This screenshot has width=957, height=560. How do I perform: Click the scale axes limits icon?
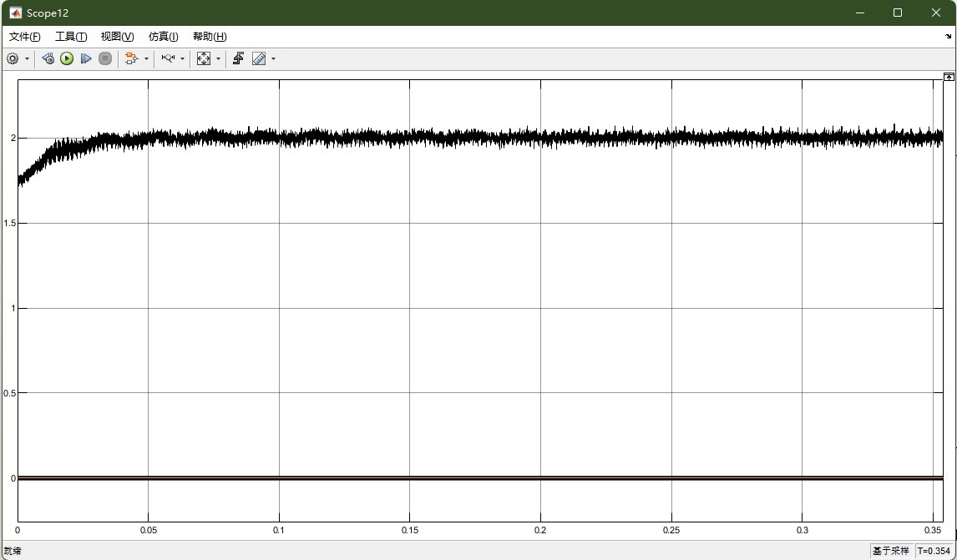click(203, 58)
